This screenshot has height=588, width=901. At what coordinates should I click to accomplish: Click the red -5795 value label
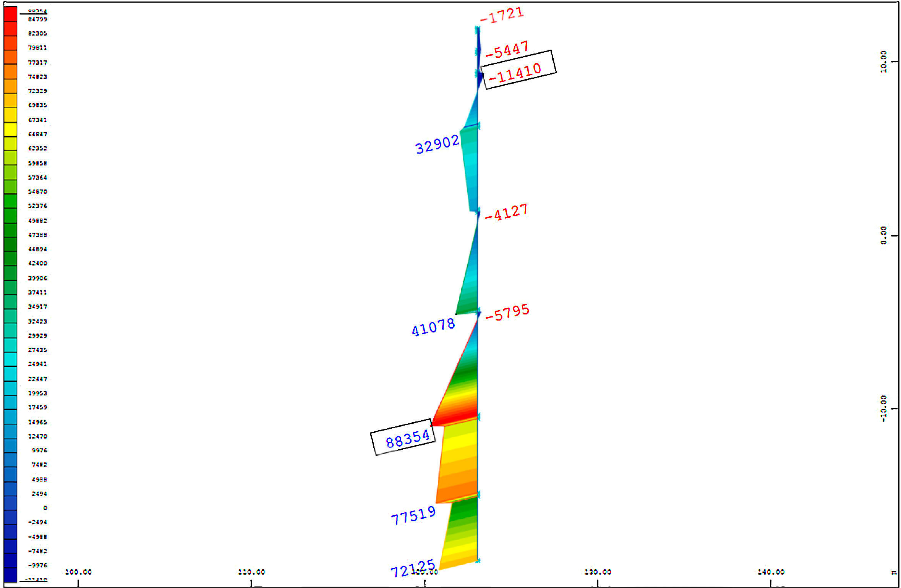tap(507, 312)
